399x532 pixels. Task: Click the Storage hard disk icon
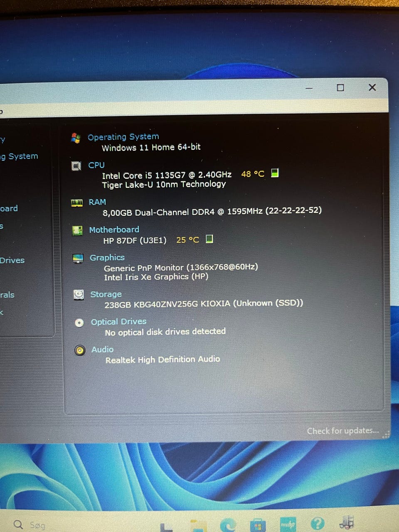(x=79, y=295)
